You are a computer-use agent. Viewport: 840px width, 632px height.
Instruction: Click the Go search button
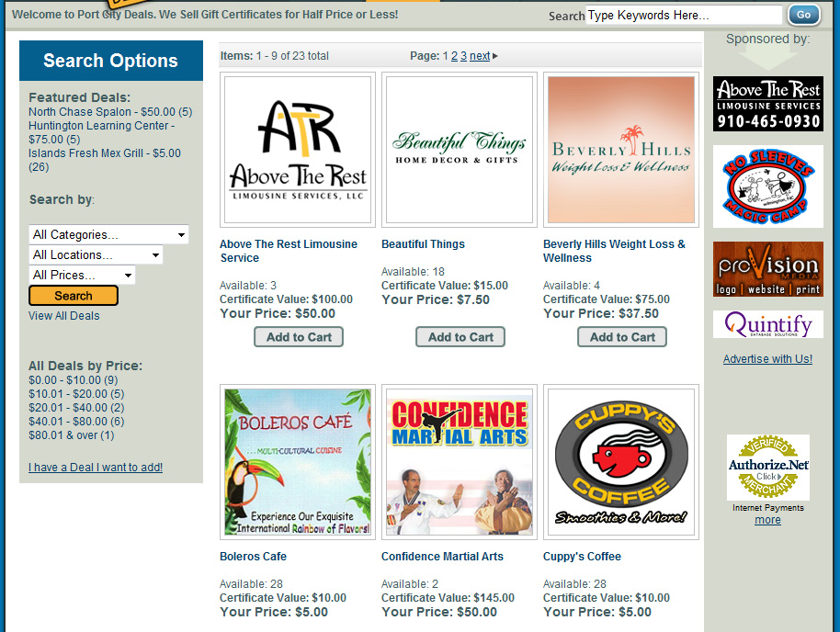click(803, 15)
